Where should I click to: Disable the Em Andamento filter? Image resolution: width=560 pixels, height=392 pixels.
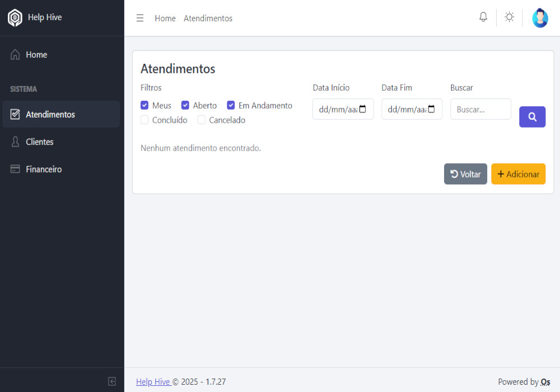click(x=231, y=105)
